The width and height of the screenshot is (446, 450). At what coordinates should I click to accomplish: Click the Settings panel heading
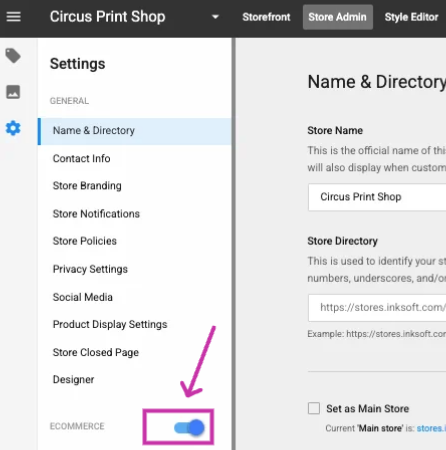coord(78,64)
